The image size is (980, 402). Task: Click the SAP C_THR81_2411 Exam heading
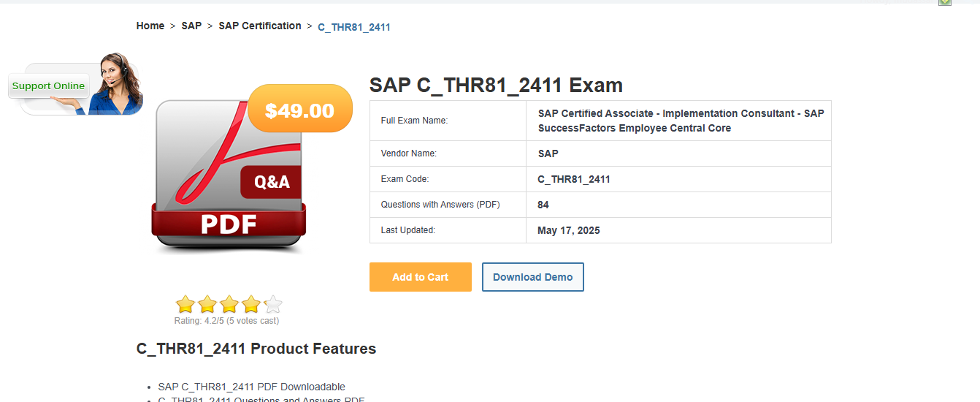click(496, 86)
